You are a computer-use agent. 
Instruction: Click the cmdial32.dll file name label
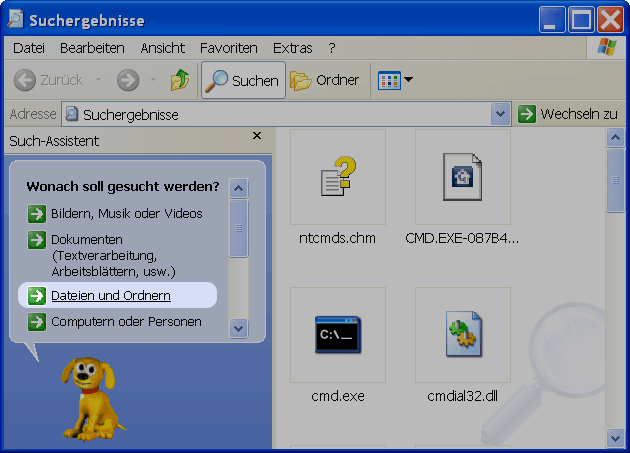pos(462,396)
